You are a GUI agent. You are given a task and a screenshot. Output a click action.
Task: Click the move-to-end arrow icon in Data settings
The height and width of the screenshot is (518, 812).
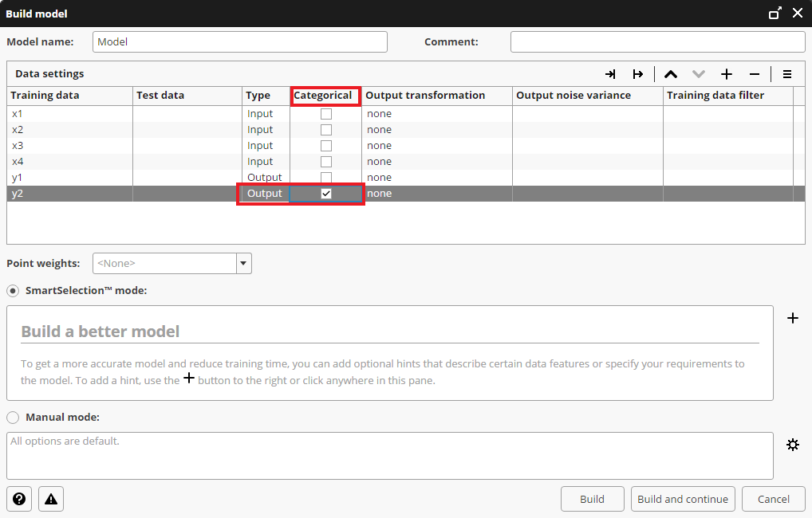point(610,74)
